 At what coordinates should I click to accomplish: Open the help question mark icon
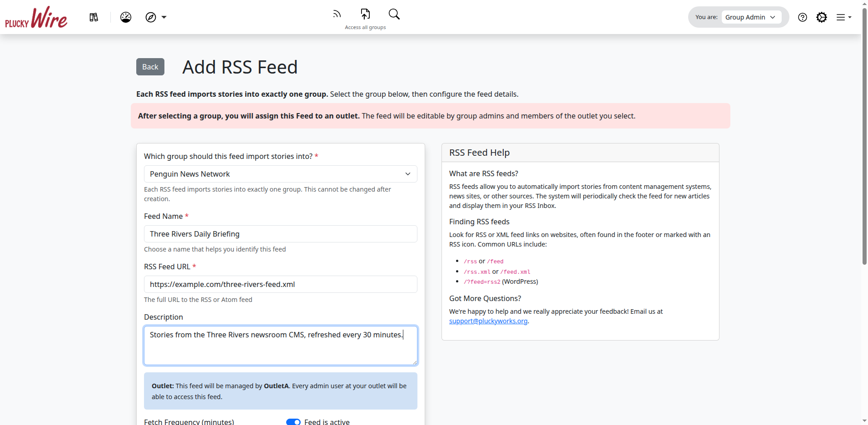tap(803, 17)
